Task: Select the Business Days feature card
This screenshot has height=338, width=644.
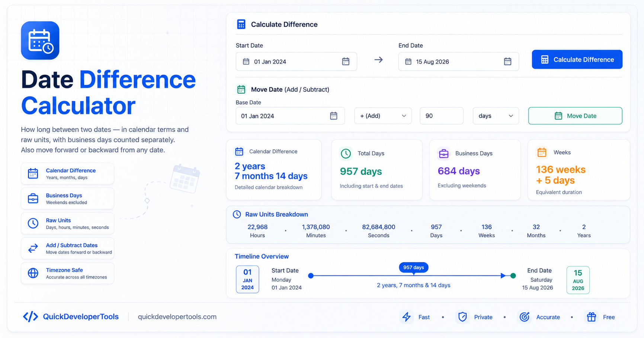Action: [x=67, y=199]
